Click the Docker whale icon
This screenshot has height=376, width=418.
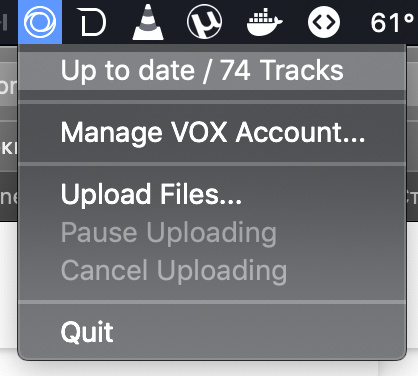pyautogui.click(x=264, y=22)
